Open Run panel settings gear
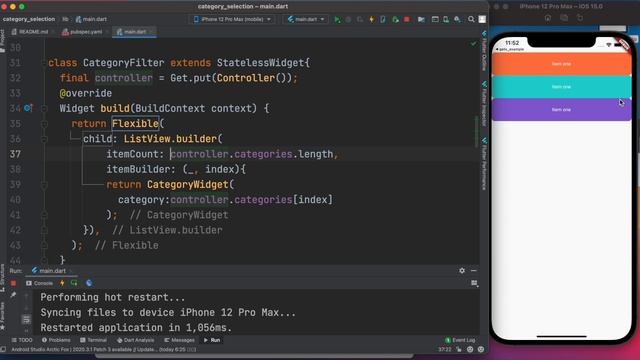Image resolution: width=640 pixels, height=360 pixels. coord(462,271)
